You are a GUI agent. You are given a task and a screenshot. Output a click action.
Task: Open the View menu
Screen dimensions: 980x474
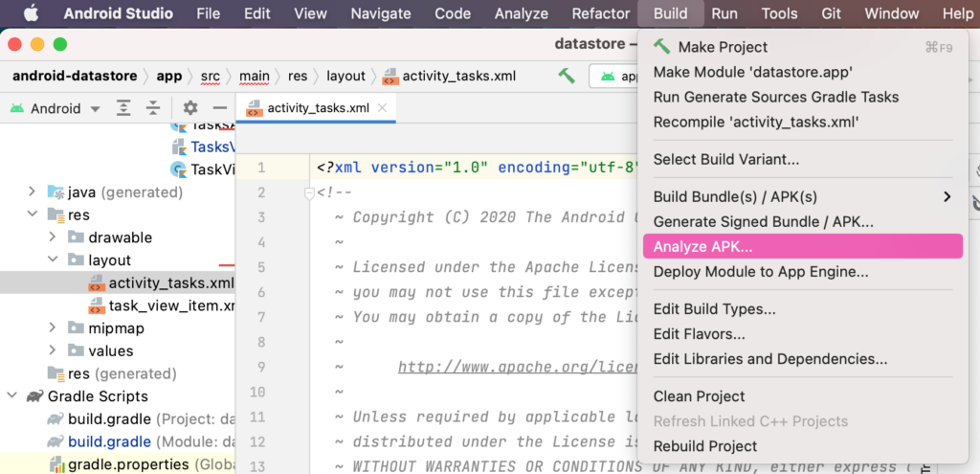tap(310, 13)
